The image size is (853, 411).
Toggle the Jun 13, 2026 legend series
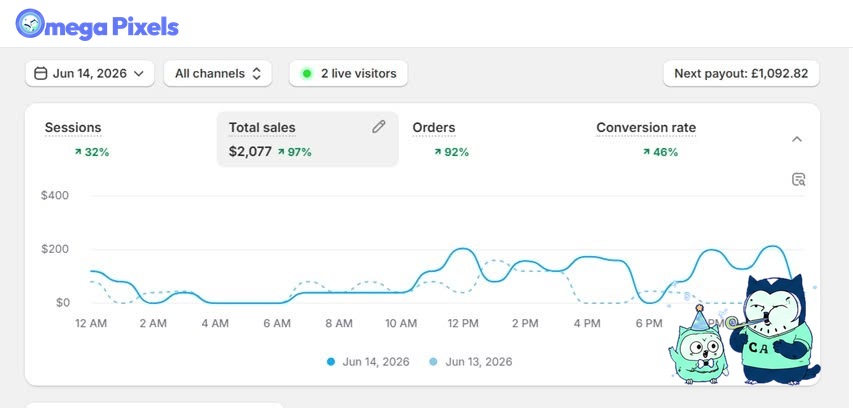tap(471, 362)
